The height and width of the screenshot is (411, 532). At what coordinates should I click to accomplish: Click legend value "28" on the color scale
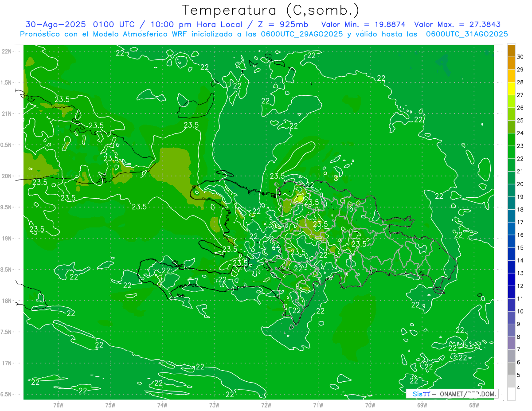coord(520,82)
